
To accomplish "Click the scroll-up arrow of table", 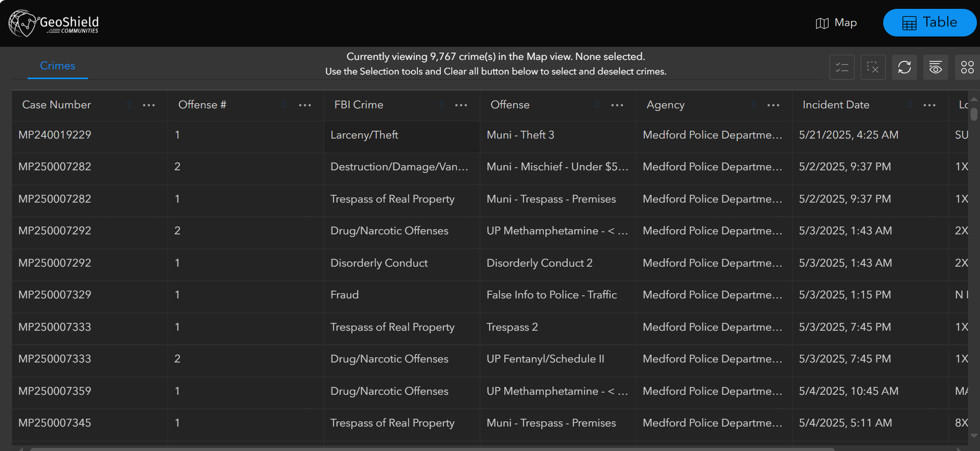I will (974, 99).
